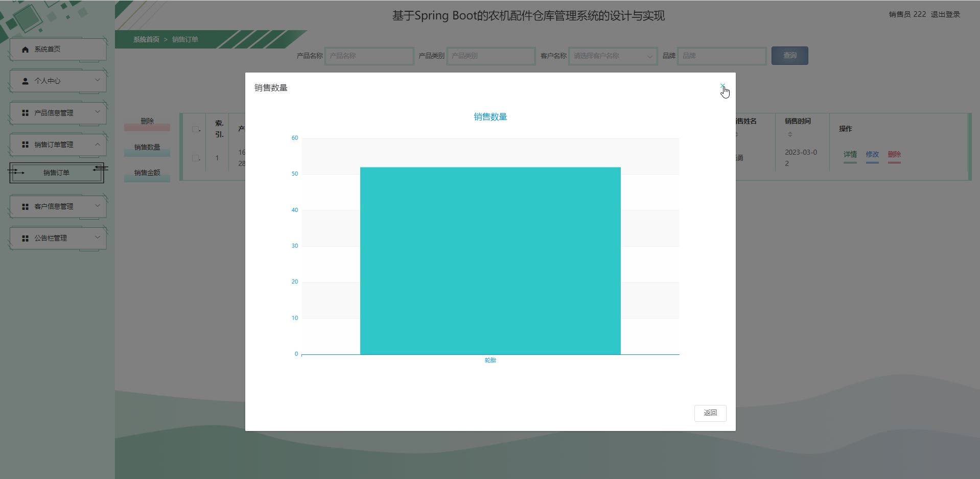Image resolution: width=980 pixels, height=479 pixels.
Task: Open the 客户名称 select dropdown
Action: click(x=613, y=56)
